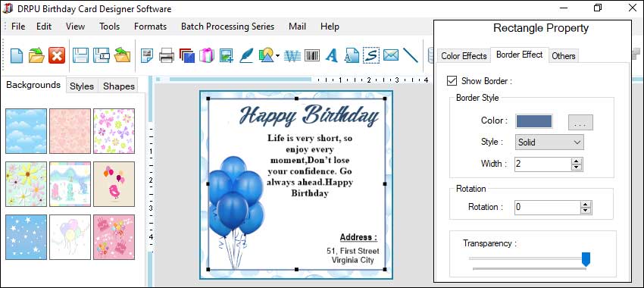Open the border Style dropdown
Image resolution: width=644 pixels, height=288 pixels.
(x=549, y=142)
